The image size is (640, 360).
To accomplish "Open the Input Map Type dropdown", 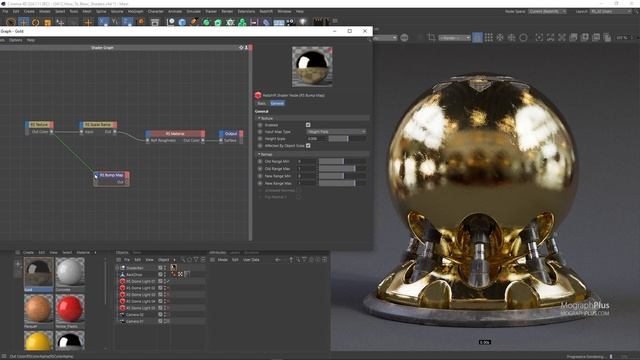I will (x=336, y=132).
